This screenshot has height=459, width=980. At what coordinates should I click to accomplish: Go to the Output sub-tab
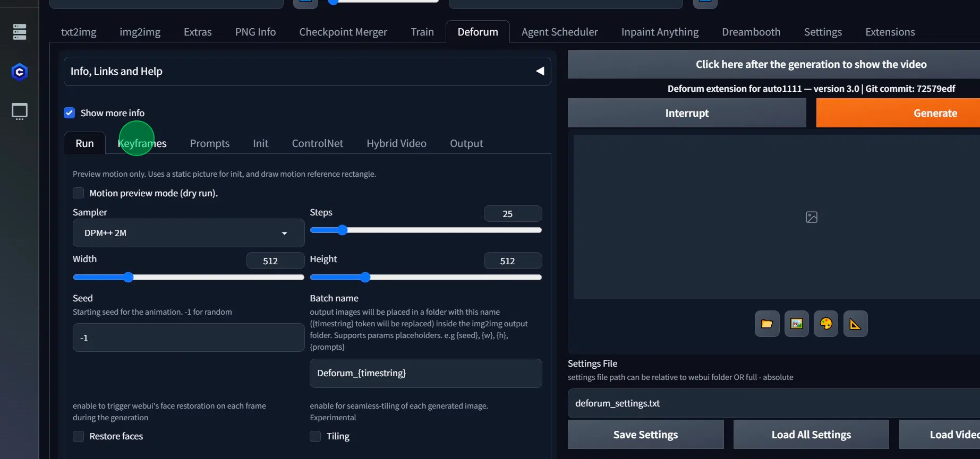(467, 143)
